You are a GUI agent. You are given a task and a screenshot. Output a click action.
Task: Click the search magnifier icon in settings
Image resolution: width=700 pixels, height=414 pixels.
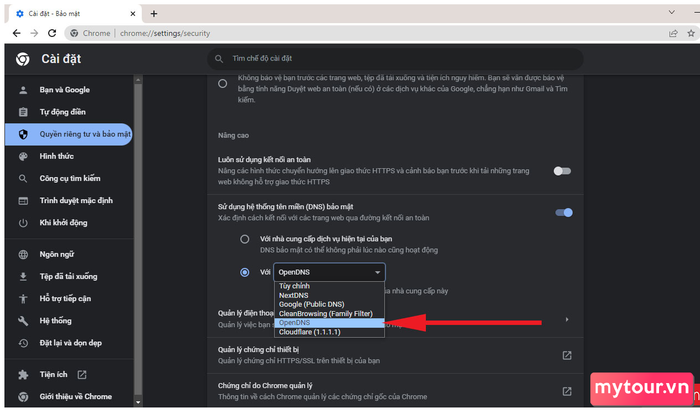click(219, 59)
